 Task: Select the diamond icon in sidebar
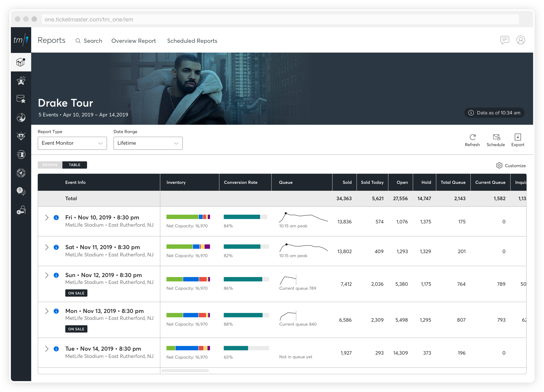(21, 136)
